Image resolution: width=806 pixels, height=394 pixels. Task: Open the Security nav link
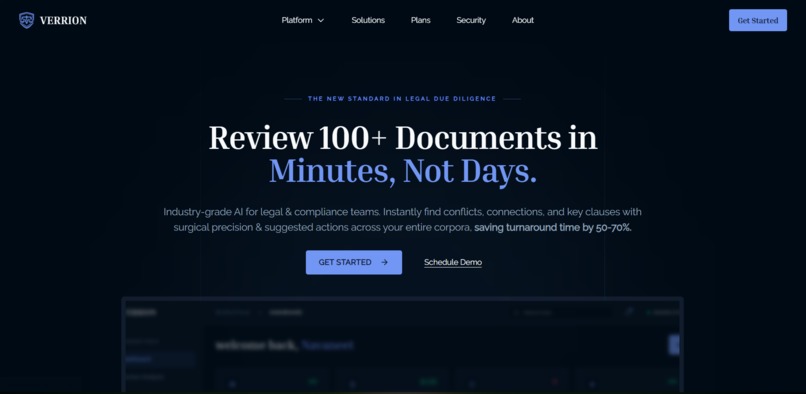point(471,20)
